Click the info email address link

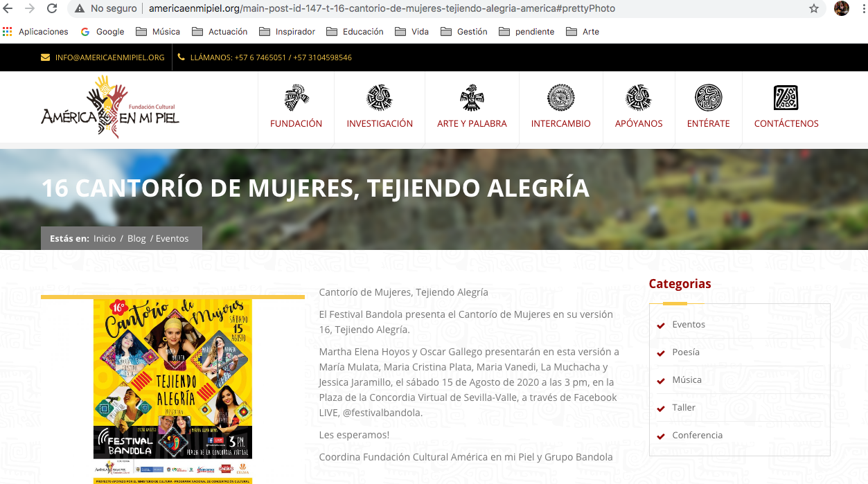tap(109, 57)
